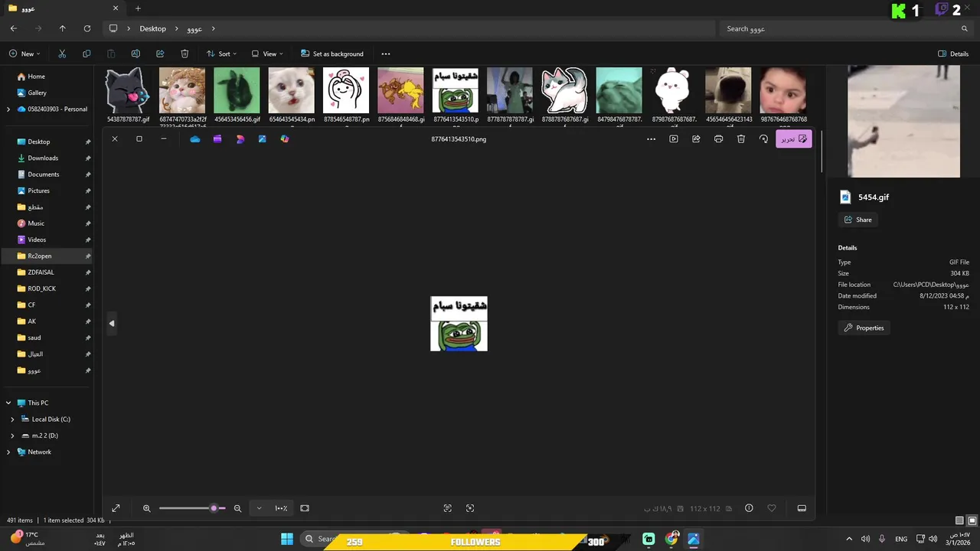Image resolution: width=980 pixels, height=551 pixels.
Task: Toggle the Details pane button
Action: click(953, 54)
